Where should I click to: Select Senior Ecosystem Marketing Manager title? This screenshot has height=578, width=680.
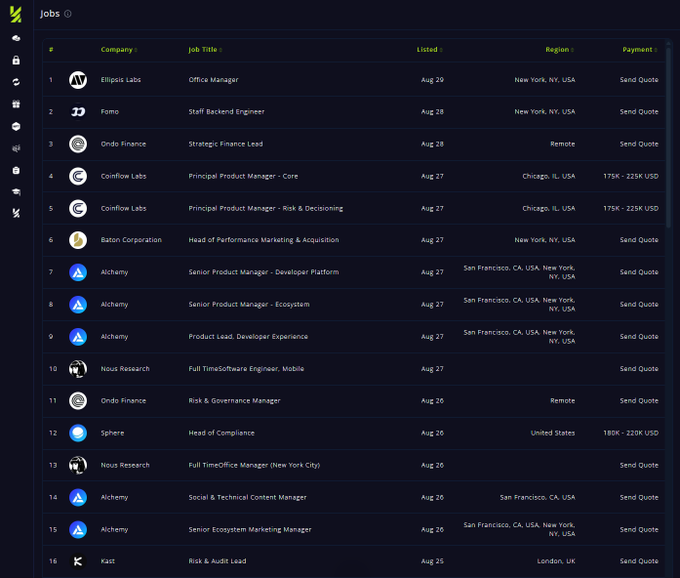(250, 529)
